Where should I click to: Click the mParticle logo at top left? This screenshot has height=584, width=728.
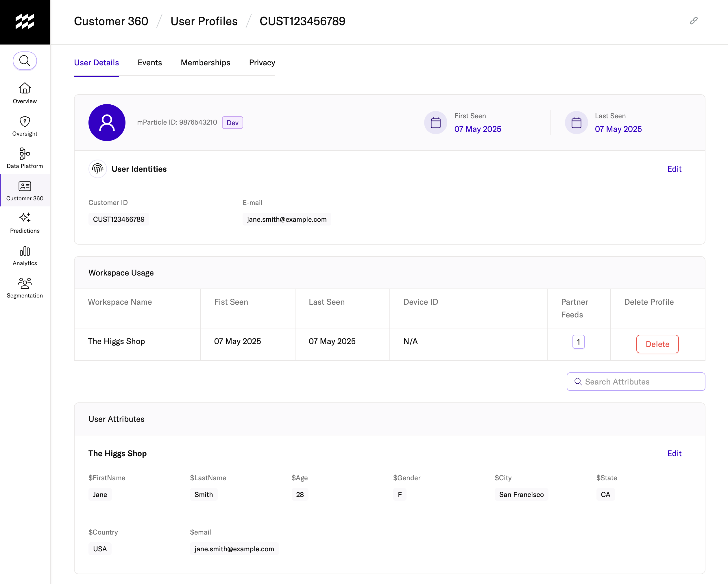tap(25, 22)
